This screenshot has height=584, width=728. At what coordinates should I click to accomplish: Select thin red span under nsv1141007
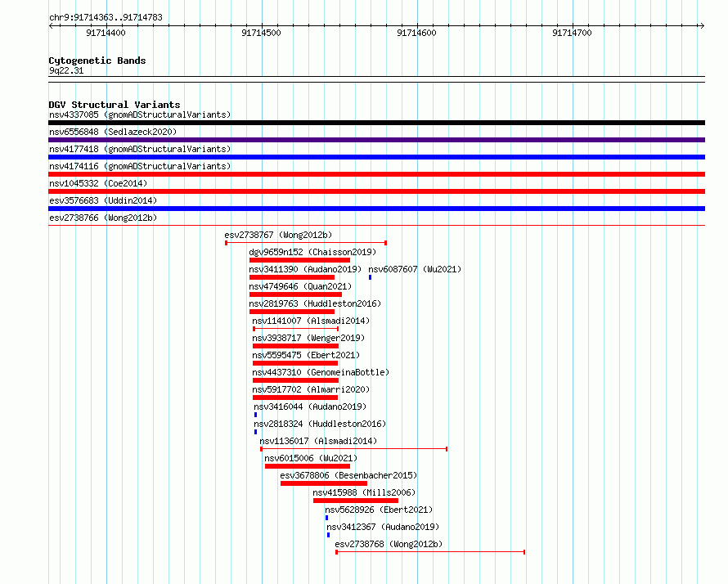pyautogui.click(x=296, y=329)
